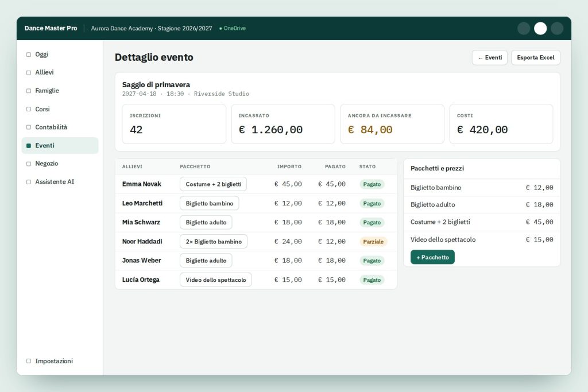The width and height of the screenshot is (588, 392).
Task: Click the Ancora da incassare € 84,00 card
Action: coord(392,124)
